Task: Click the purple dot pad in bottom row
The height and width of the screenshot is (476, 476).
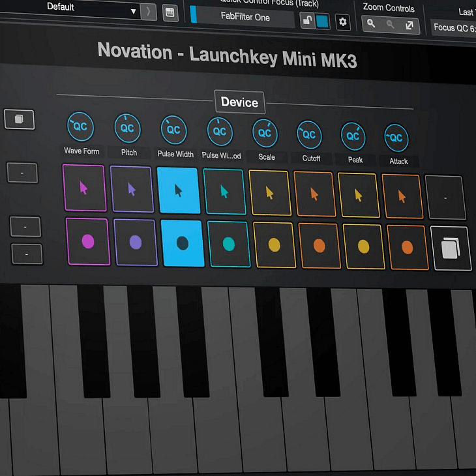Action: click(136, 243)
